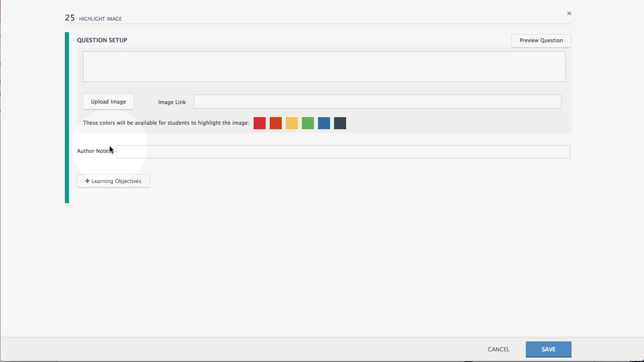This screenshot has height=362, width=644.
Task: Focus the Image Link input field
Action: [x=377, y=102]
